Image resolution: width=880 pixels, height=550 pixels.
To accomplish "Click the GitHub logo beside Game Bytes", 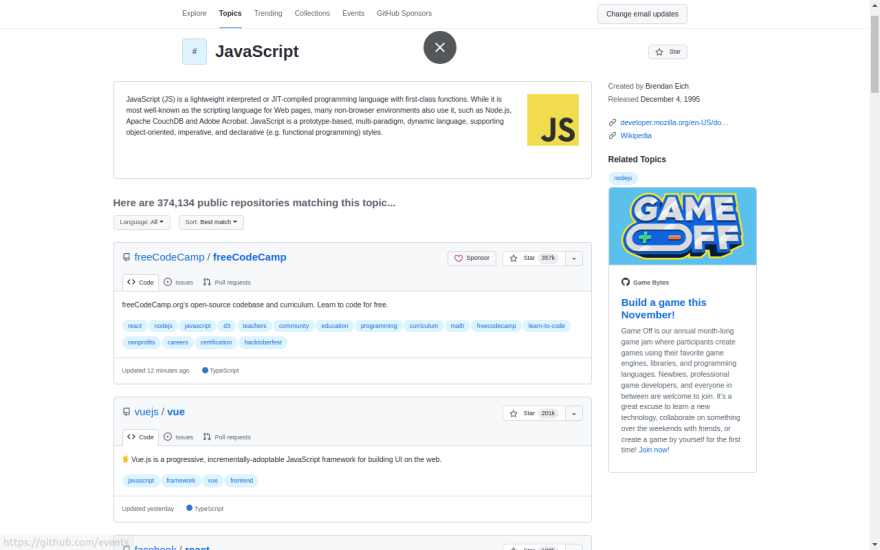I will click(x=625, y=282).
